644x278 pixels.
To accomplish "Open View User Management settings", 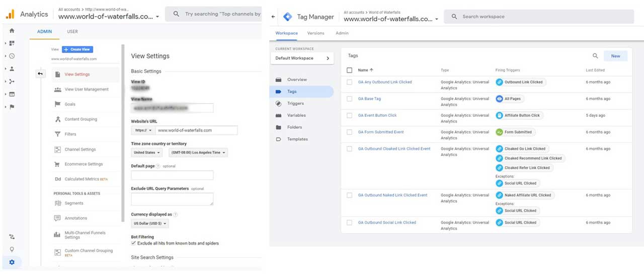I will pos(87,89).
